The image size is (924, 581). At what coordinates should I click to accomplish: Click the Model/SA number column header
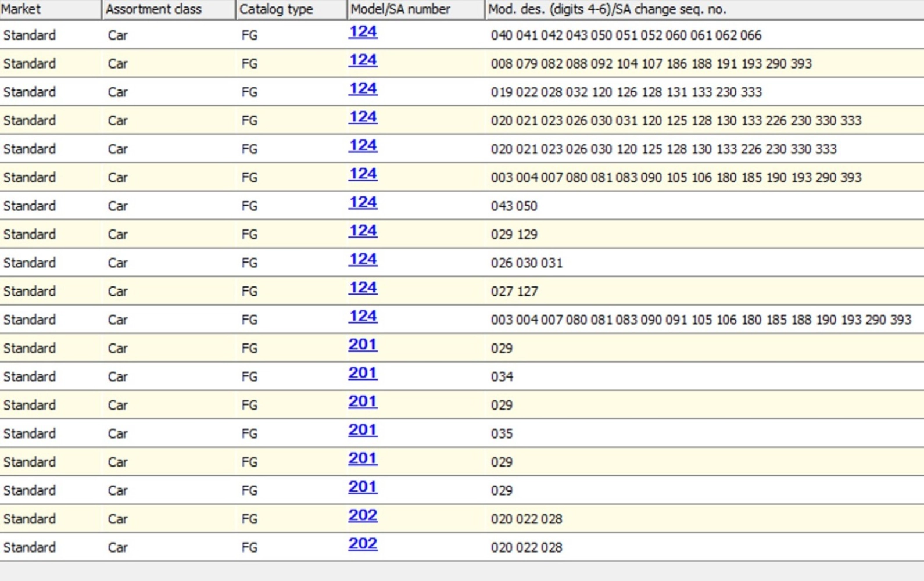click(x=416, y=9)
